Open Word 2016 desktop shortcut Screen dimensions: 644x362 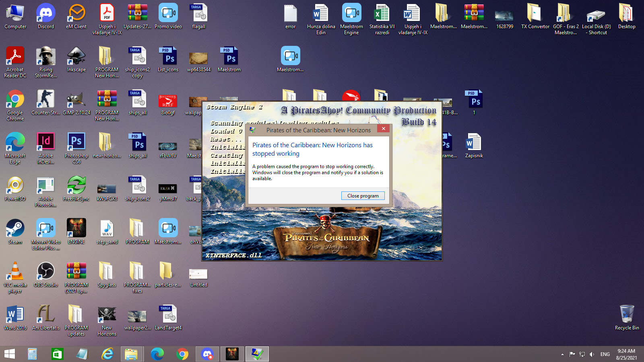tap(15, 318)
